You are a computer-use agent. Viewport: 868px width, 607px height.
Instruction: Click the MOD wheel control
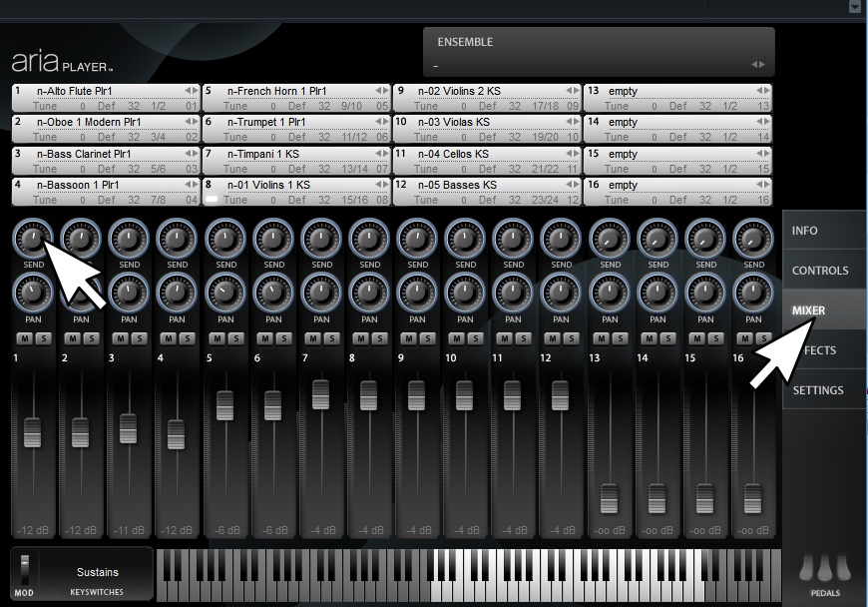[24, 570]
